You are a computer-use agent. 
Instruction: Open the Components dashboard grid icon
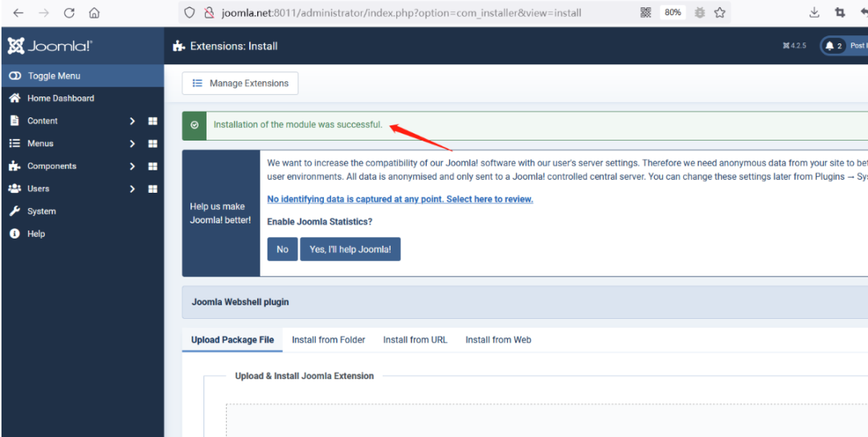point(153,166)
